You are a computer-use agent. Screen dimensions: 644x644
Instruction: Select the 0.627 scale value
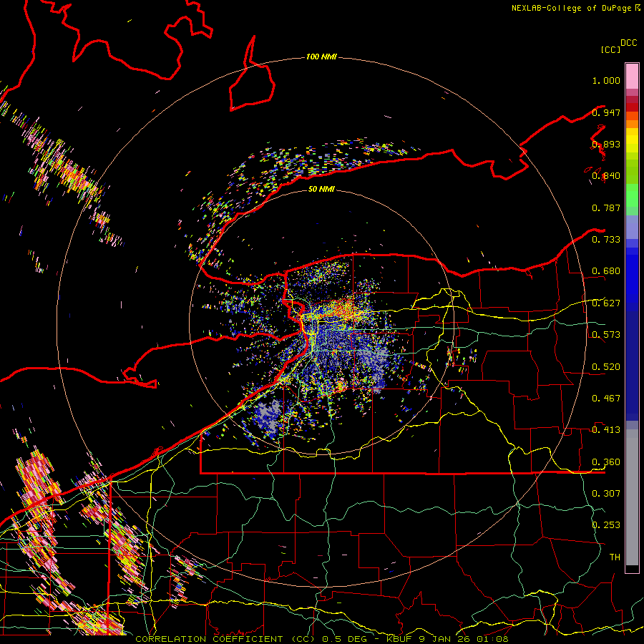click(x=606, y=303)
